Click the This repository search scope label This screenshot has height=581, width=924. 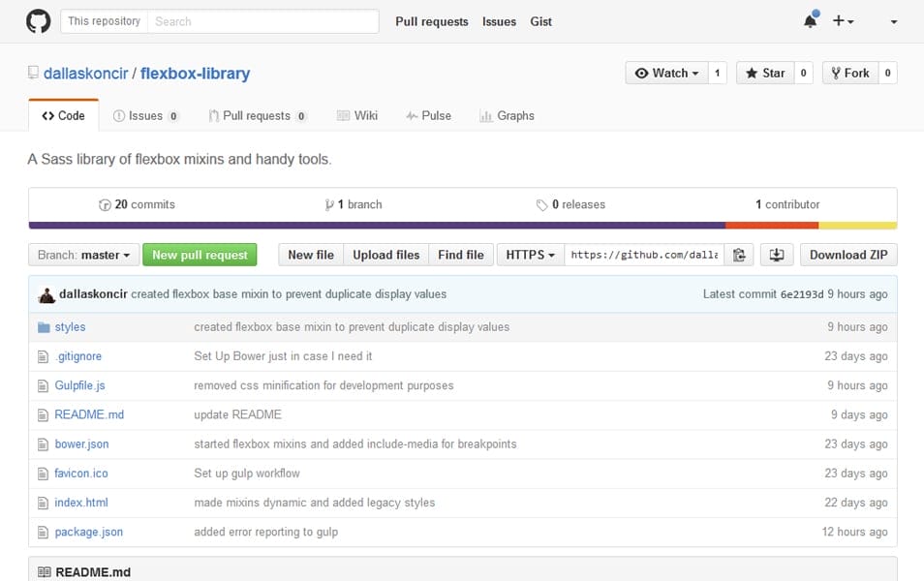click(x=105, y=22)
